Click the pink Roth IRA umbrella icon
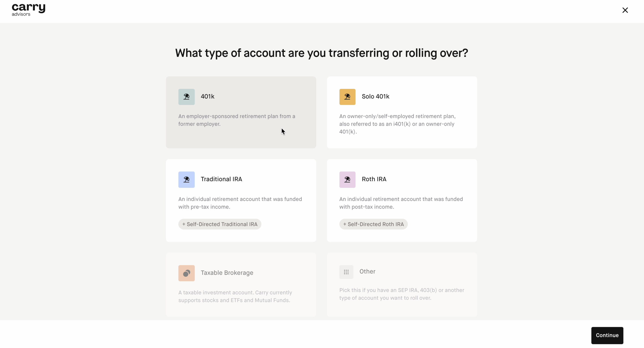The width and height of the screenshot is (644, 348). tap(347, 179)
